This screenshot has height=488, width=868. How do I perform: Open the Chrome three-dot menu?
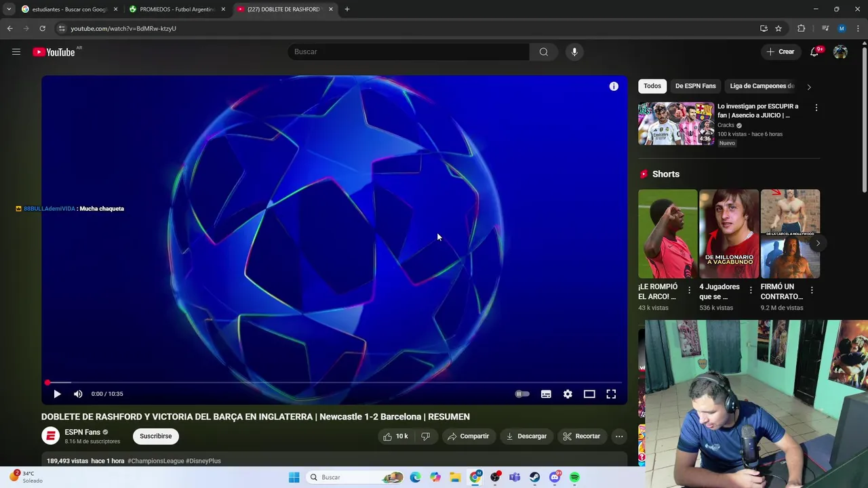pos(859,28)
